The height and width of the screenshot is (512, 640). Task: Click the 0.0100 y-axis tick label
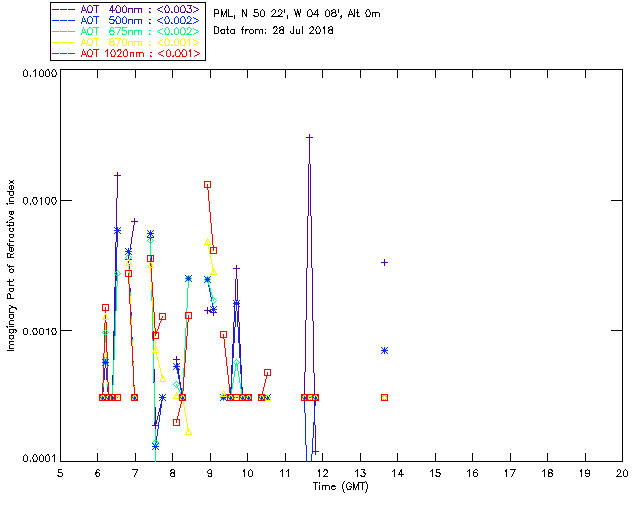click(36, 202)
